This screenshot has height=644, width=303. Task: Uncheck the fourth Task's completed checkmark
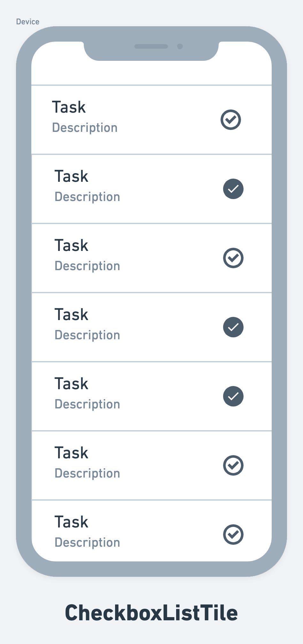233,327
